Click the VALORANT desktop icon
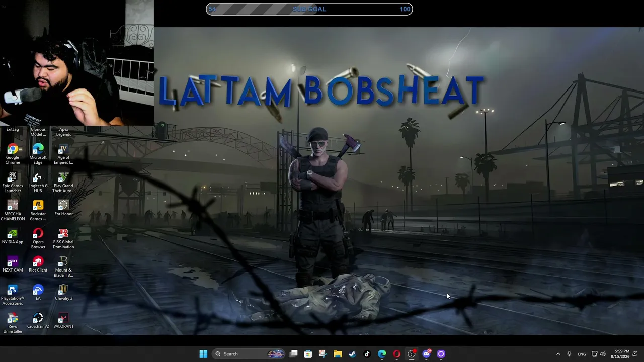The width and height of the screenshot is (644, 362). (x=63, y=320)
